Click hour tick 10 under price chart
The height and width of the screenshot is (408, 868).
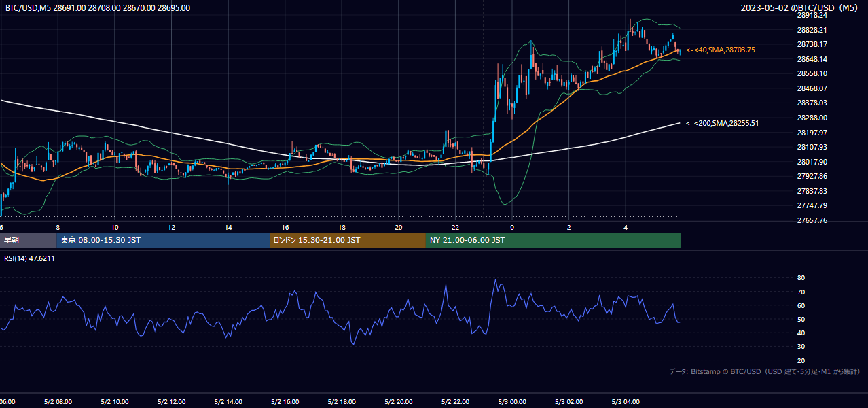[115, 227]
